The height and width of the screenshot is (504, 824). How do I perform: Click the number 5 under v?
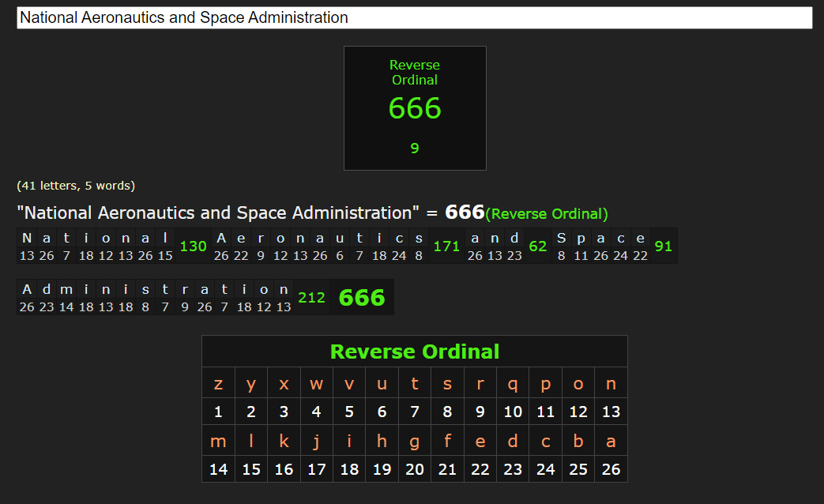point(349,412)
